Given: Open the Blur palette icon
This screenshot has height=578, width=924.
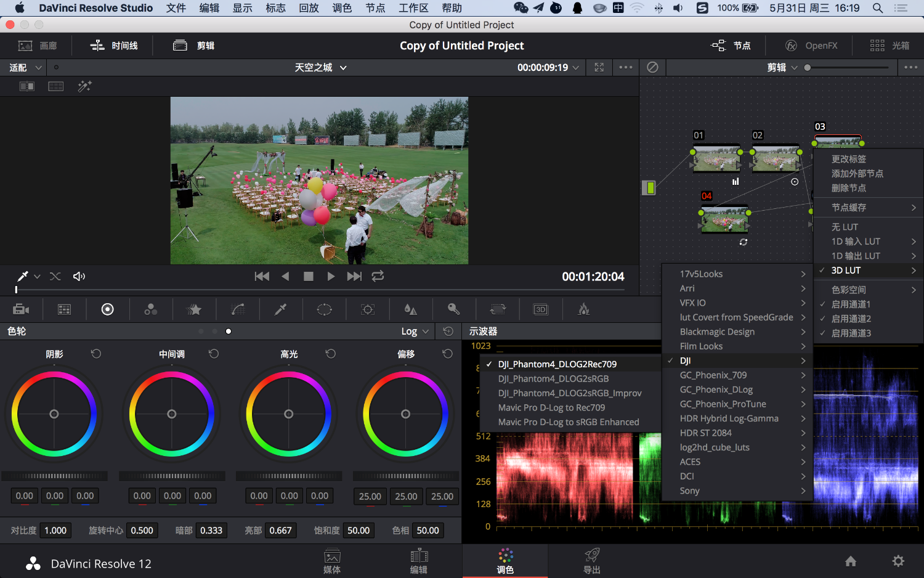Looking at the screenshot, I should coord(411,309).
